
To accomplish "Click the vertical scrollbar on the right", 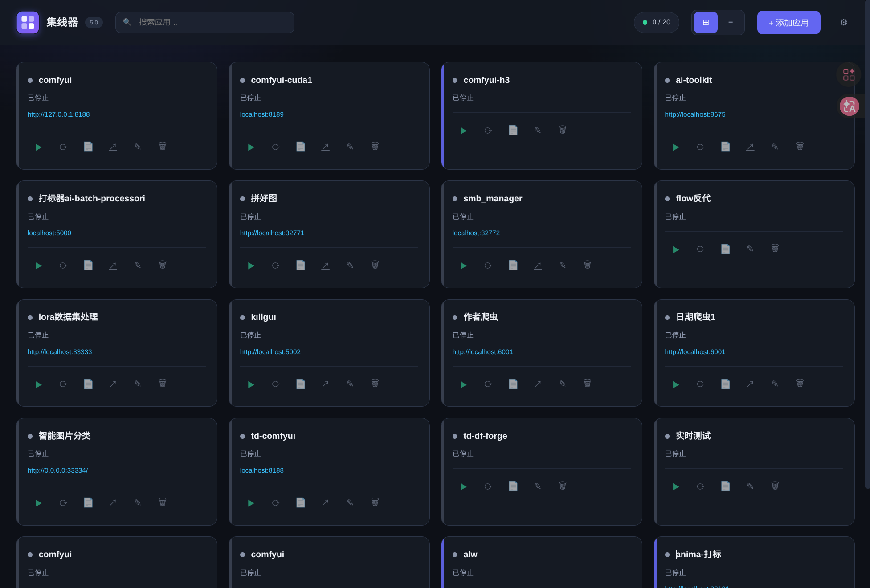I will (x=867, y=244).
